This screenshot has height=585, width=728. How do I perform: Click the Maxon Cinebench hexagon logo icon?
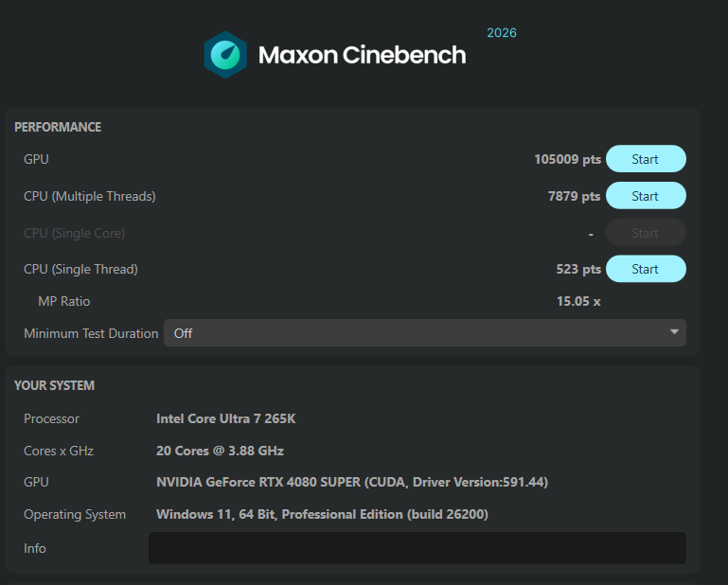tap(225, 55)
